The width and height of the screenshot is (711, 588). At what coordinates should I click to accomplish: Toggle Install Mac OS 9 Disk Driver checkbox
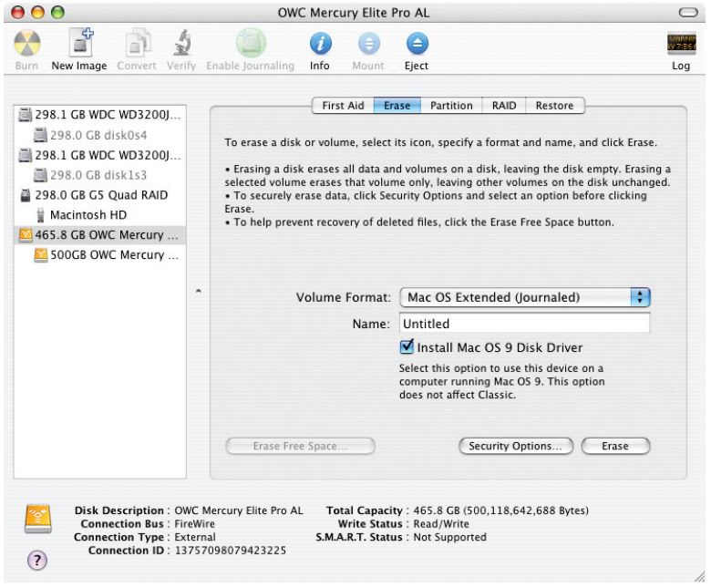pos(407,346)
